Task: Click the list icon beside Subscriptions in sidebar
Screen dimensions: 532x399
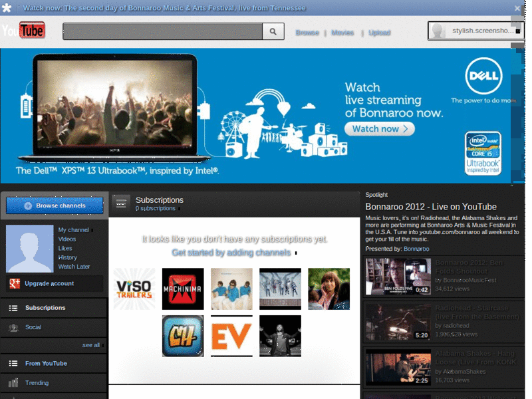Action: pos(13,308)
